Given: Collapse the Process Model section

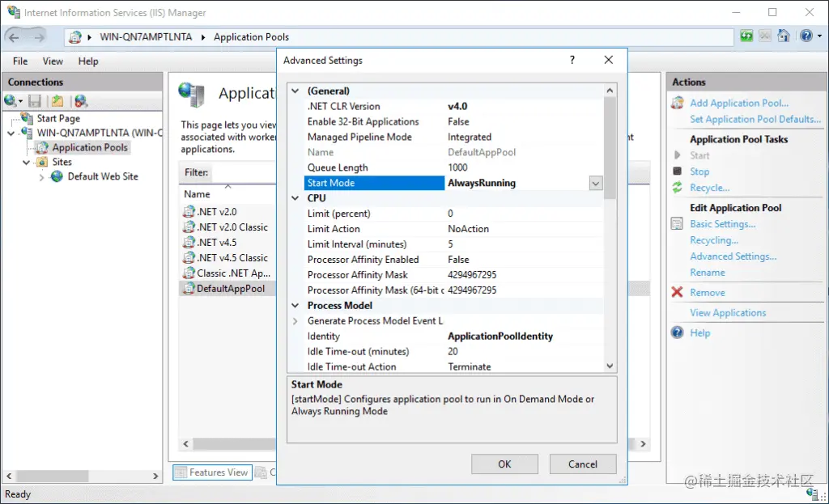Looking at the screenshot, I should 295,305.
